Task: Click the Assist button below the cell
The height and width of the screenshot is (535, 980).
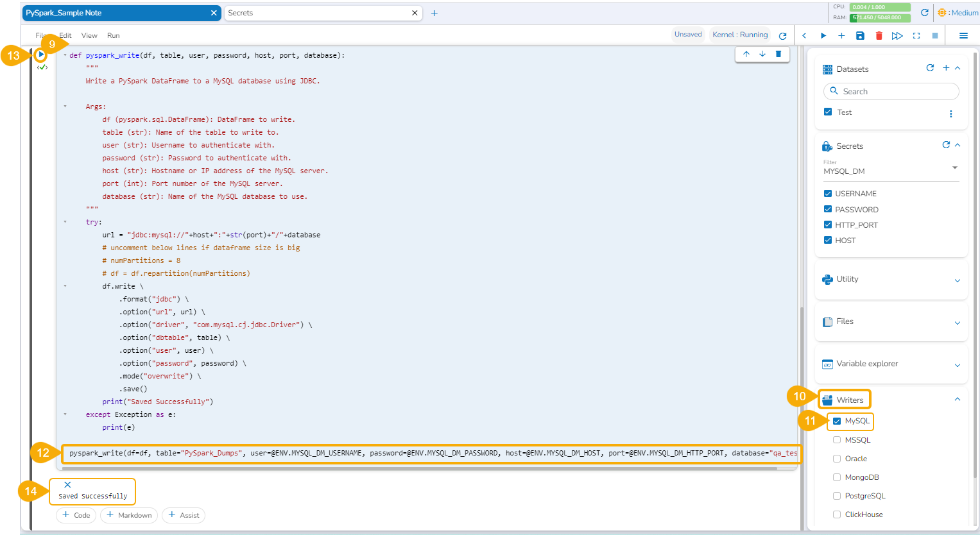Action: coord(184,515)
